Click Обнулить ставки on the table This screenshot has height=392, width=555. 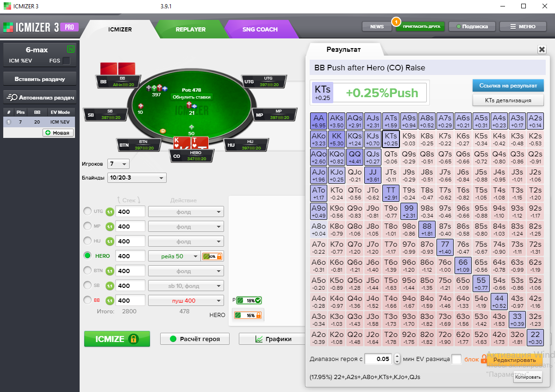tap(192, 97)
